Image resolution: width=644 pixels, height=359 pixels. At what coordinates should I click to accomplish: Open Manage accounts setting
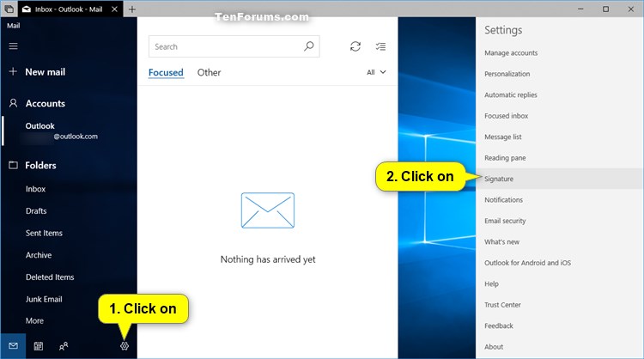click(x=560, y=53)
